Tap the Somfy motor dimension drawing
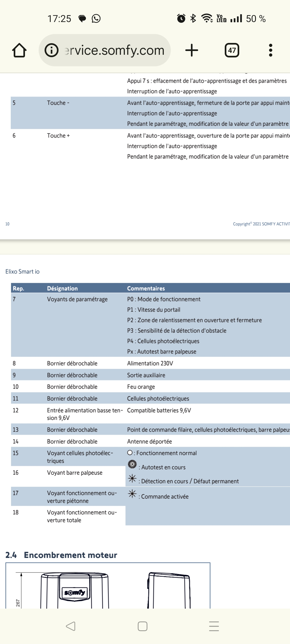This screenshot has height=644, width=290. tap(108, 588)
